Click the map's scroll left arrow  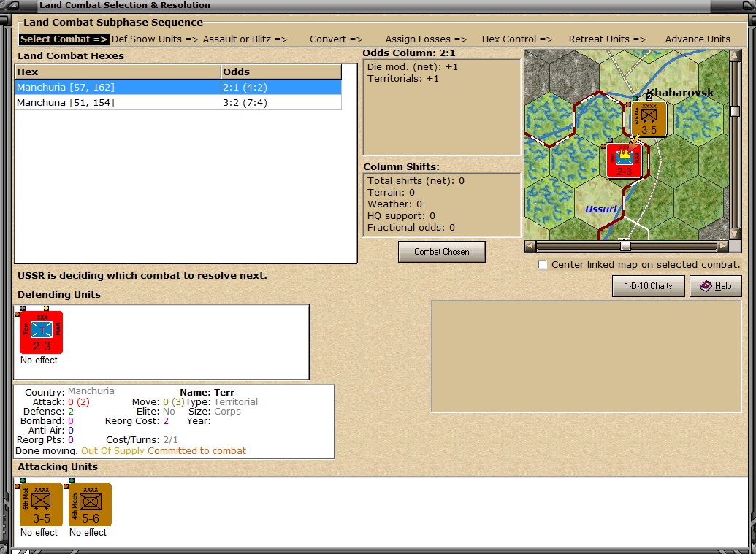coord(530,246)
